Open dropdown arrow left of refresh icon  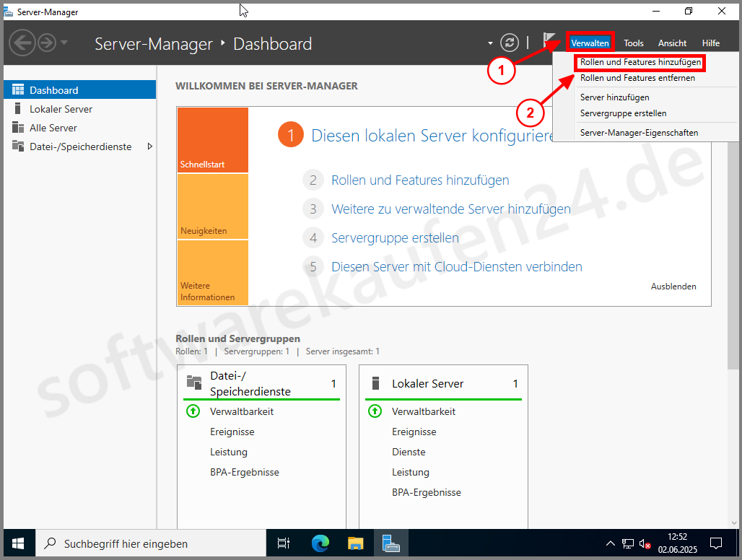[490, 43]
